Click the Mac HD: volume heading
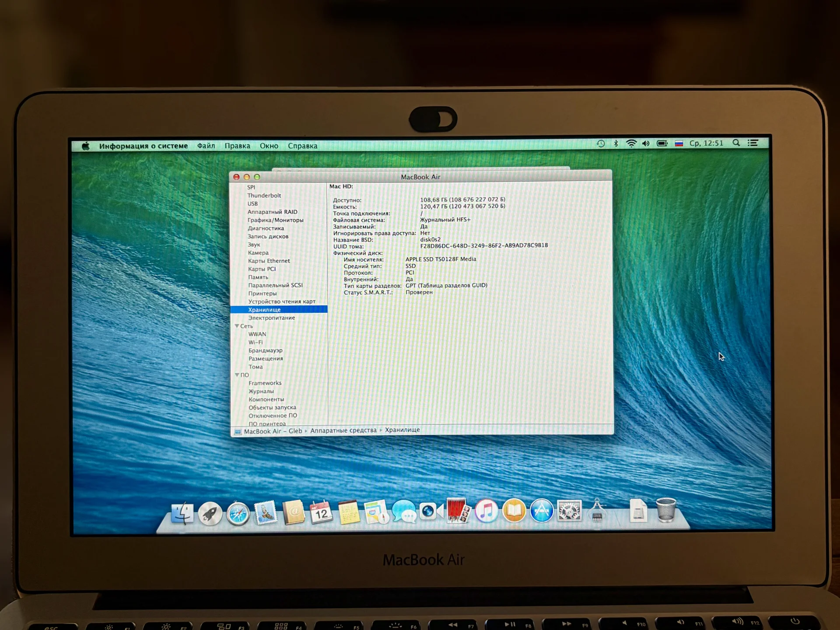This screenshot has width=840, height=630. click(x=341, y=186)
